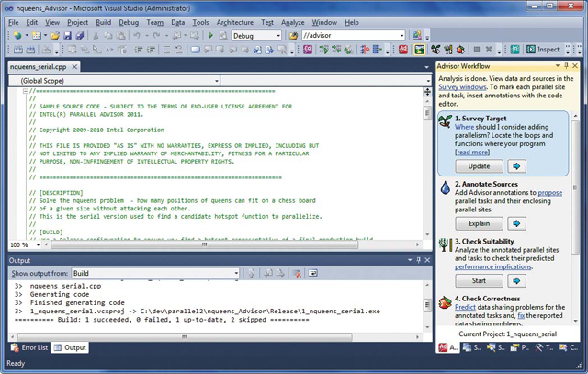Screen dimensions: 588x374
Task: Click the Save All toolbar icon
Action: [80, 36]
